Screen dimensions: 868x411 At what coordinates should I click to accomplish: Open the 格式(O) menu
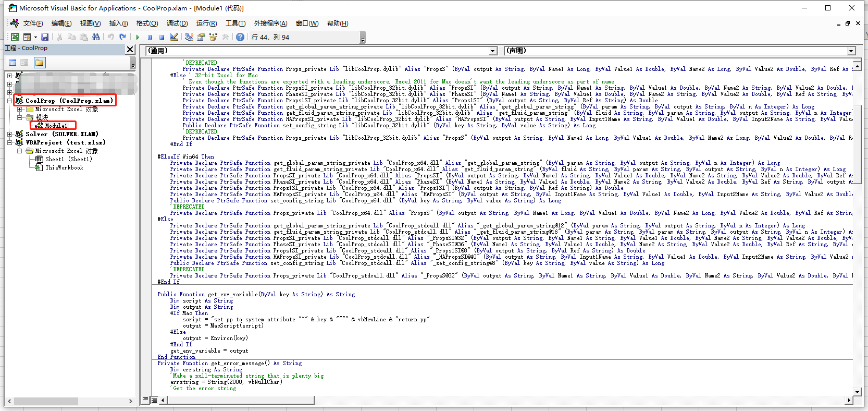147,23
